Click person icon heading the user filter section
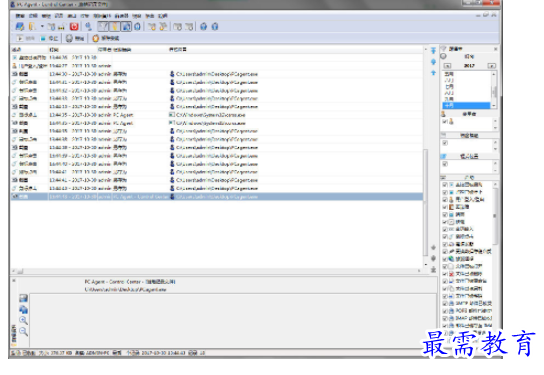The image size is (544, 375). point(443,114)
